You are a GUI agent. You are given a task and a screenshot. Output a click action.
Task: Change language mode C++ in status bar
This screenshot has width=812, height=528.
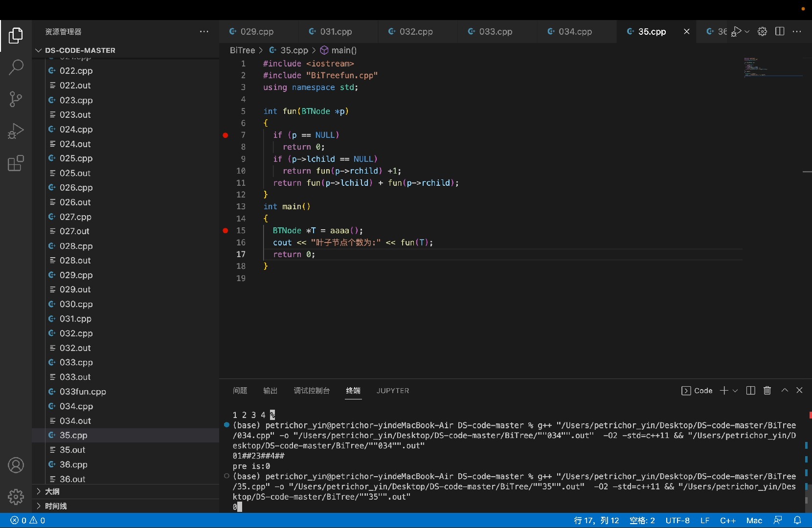point(728,521)
